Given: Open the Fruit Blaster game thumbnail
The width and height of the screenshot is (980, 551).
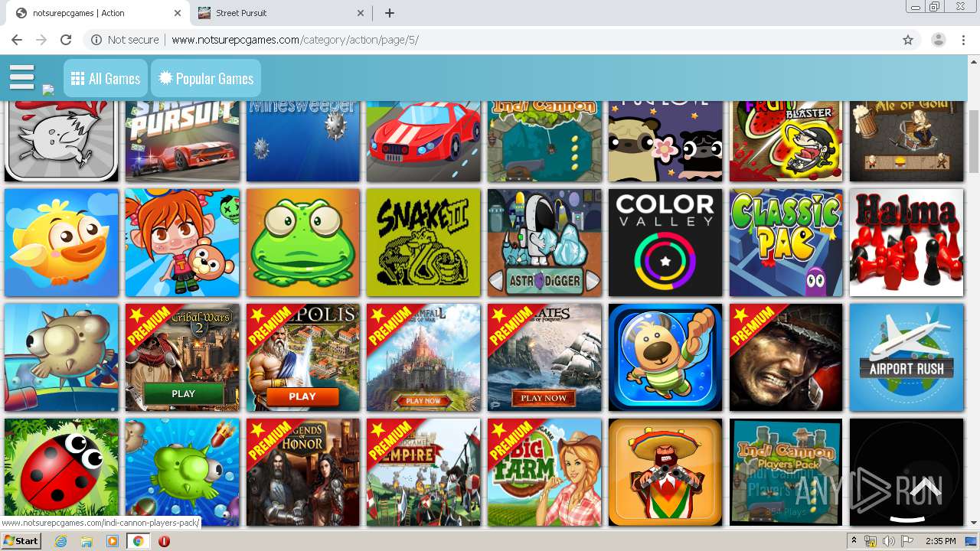Looking at the screenshot, I should (x=786, y=140).
